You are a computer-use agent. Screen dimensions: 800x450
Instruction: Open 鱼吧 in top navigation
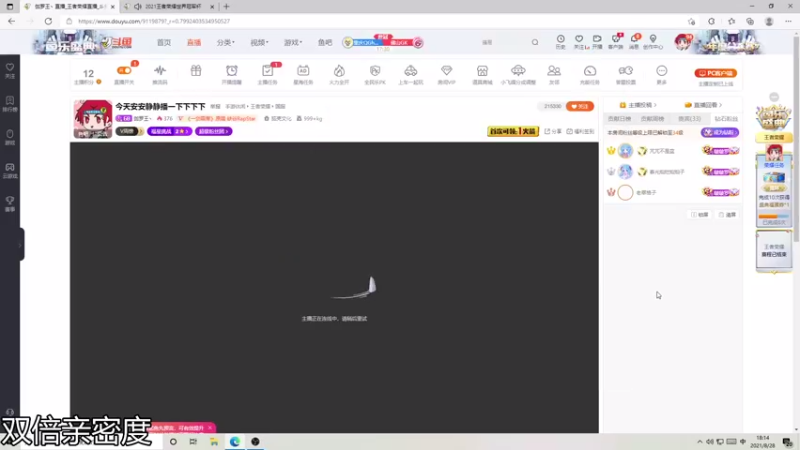point(325,42)
